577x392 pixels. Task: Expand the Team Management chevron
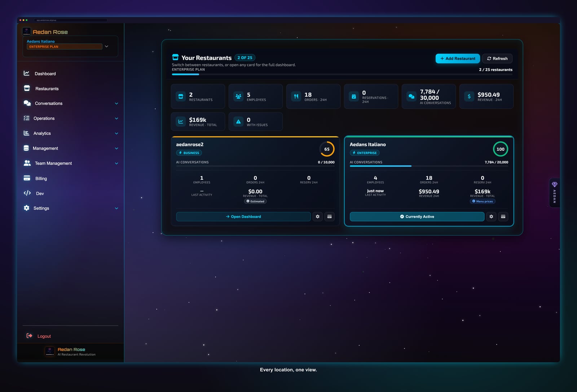(x=116, y=164)
